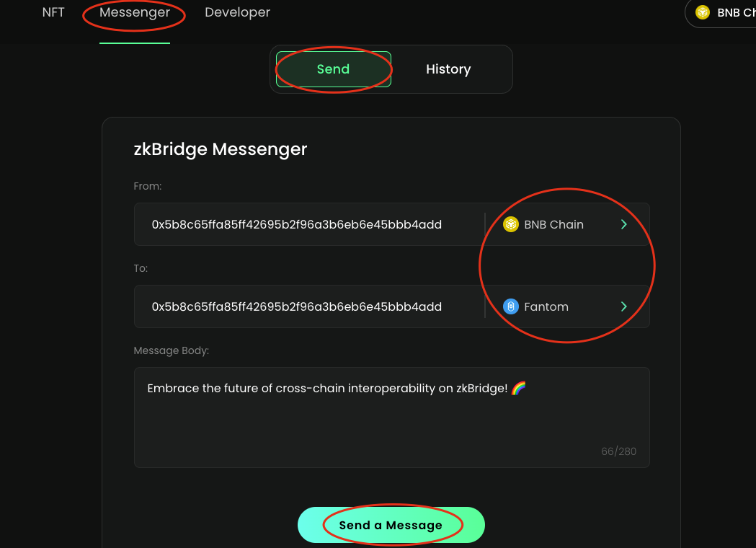Click the From wallet address field
756x548 pixels.
point(296,224)
